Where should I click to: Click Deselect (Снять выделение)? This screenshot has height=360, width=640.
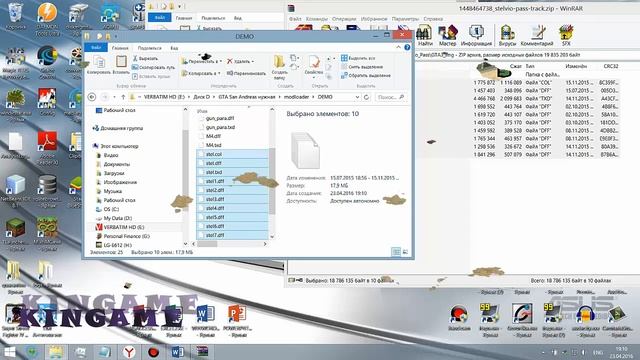(x=362, y=67)
